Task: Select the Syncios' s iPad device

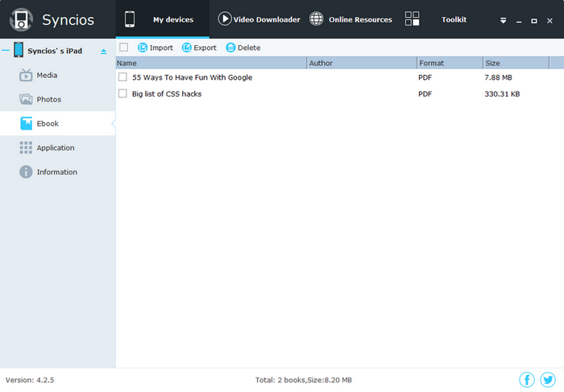Action: coord(55,51)
